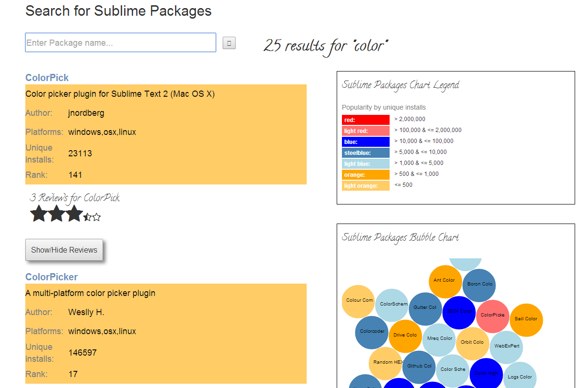This screenshot has height=388, width=588.
Task: Select the Ant Color bubble
Action: point(445,282)
